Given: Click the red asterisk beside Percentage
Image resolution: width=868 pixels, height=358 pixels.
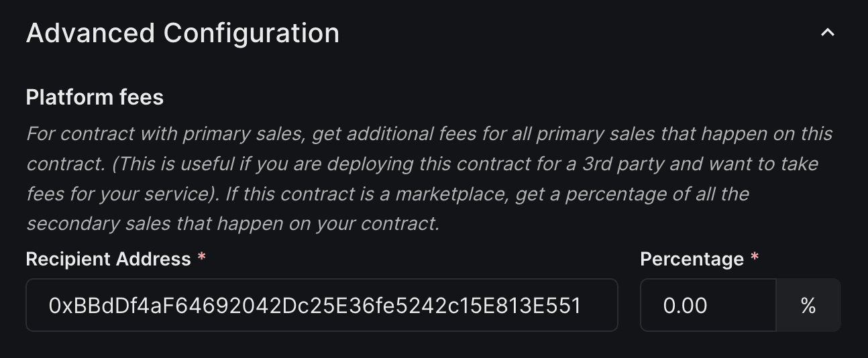Looking at the screenshot, I should [755, 258].
